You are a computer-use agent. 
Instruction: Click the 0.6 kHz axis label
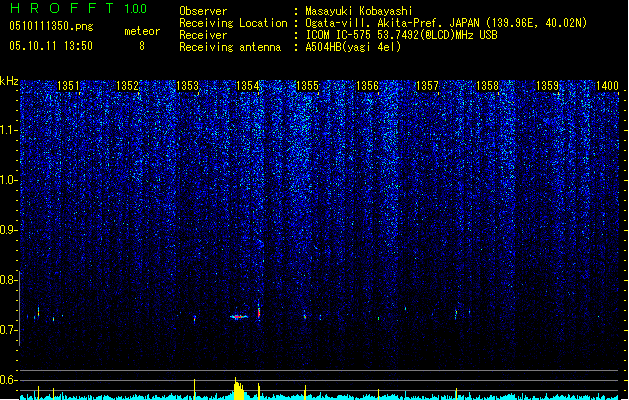[x=8, y=380]
